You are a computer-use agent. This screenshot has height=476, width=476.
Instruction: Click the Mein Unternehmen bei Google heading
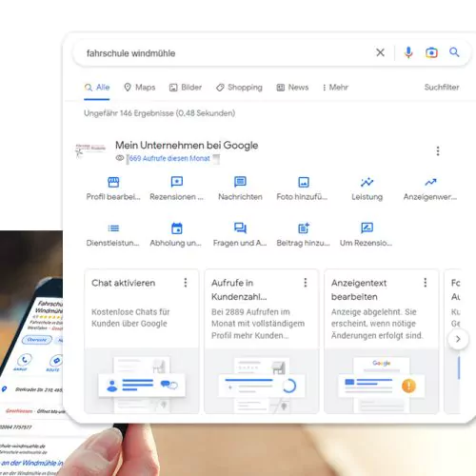click(187, 146)
